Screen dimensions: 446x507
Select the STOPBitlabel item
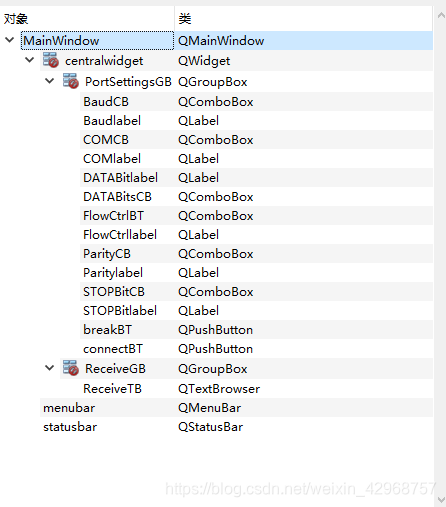tap(120, 311)
